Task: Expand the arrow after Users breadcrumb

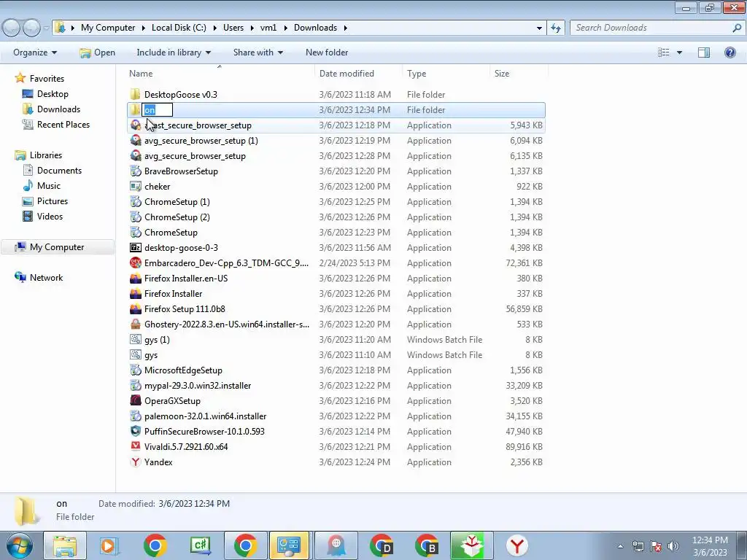Action: 252,28
